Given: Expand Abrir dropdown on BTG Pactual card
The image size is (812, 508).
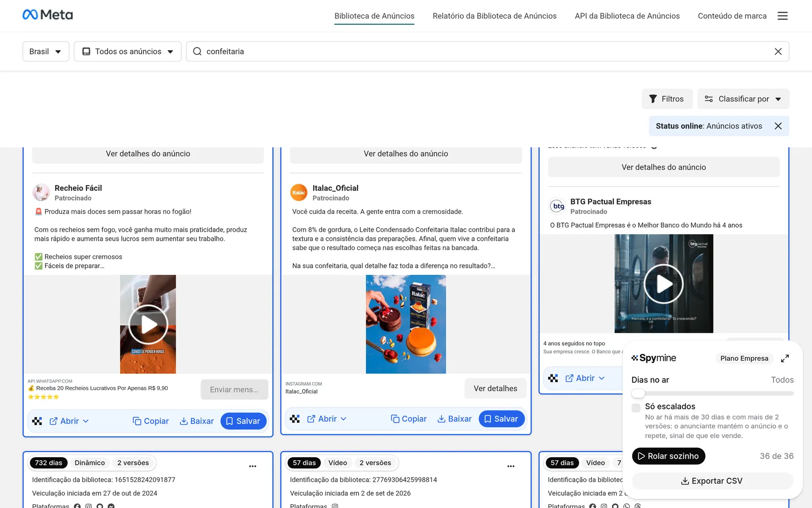Looking at the screenshot, I should coord(585,378).
